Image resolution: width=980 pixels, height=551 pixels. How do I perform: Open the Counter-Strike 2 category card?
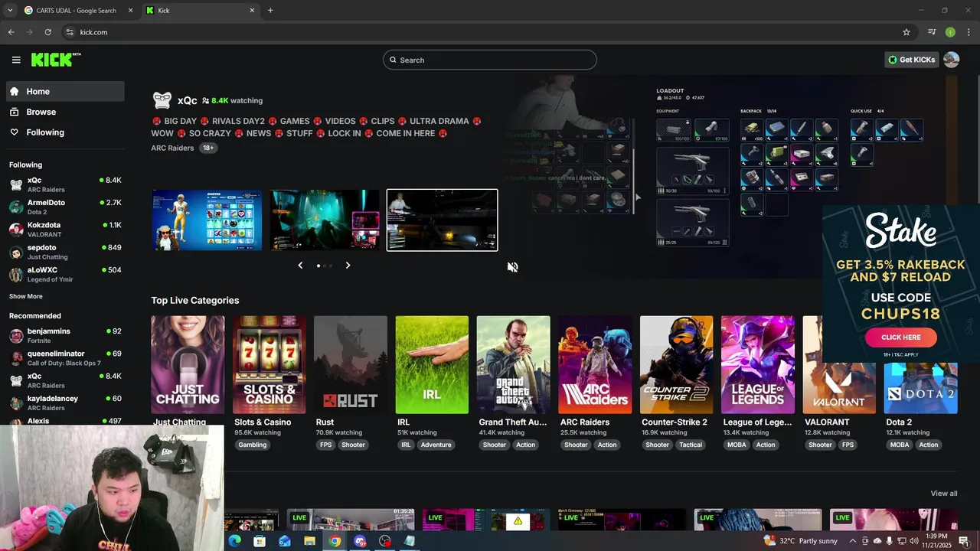click(x=676, y=365)
